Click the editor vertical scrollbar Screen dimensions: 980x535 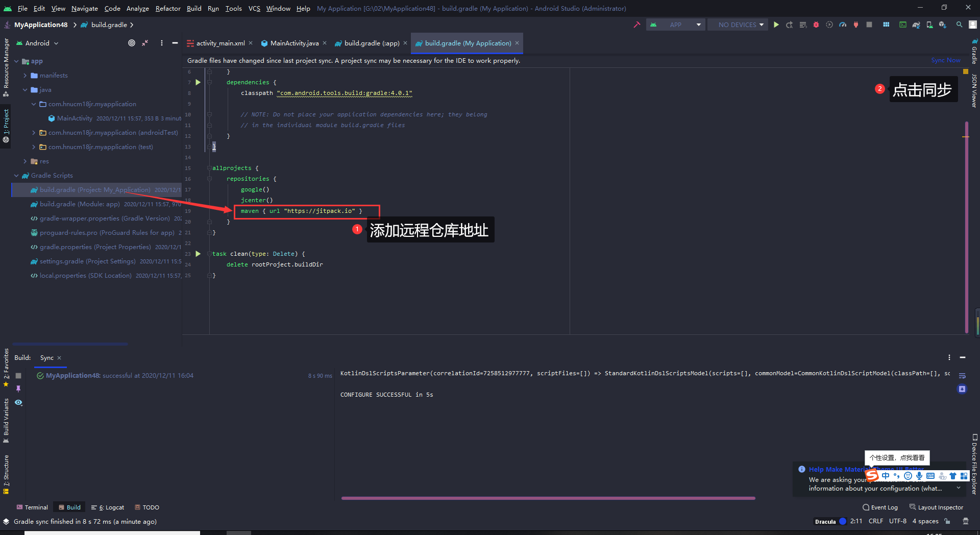click(966, 227)
